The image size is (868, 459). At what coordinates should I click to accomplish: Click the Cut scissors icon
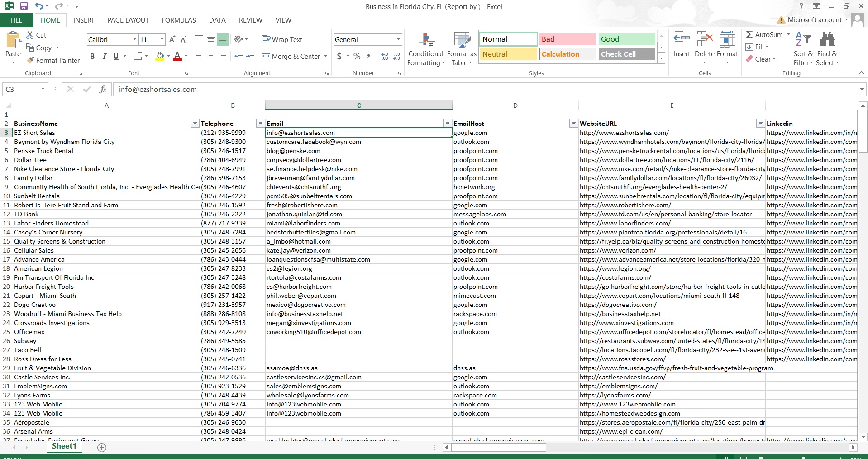(x=30, y=35)
